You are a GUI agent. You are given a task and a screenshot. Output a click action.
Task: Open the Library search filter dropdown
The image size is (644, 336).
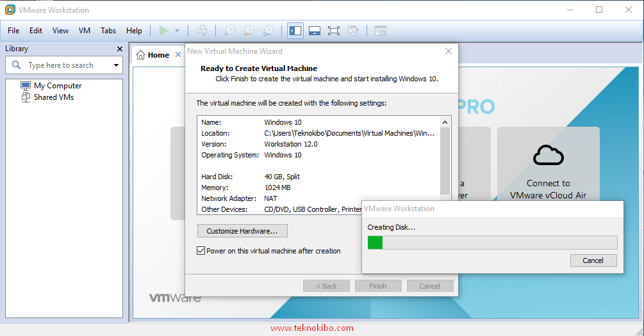tap(116, 65)
